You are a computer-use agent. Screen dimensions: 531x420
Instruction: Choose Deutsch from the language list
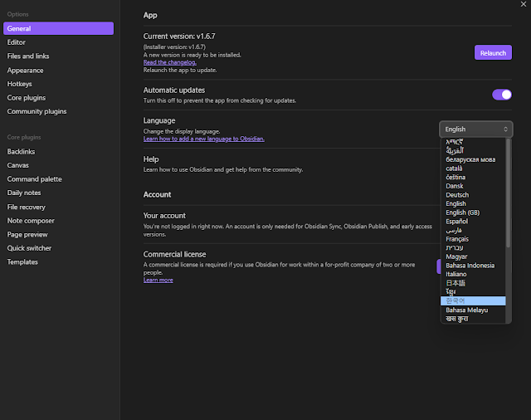[x=456, y=195]
